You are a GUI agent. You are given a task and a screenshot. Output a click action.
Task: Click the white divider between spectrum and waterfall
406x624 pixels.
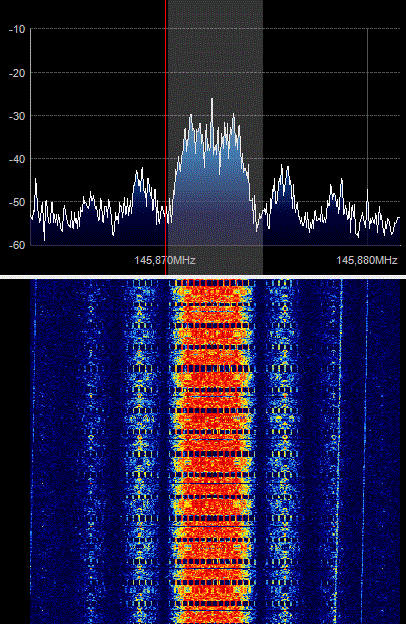(203, 277)
